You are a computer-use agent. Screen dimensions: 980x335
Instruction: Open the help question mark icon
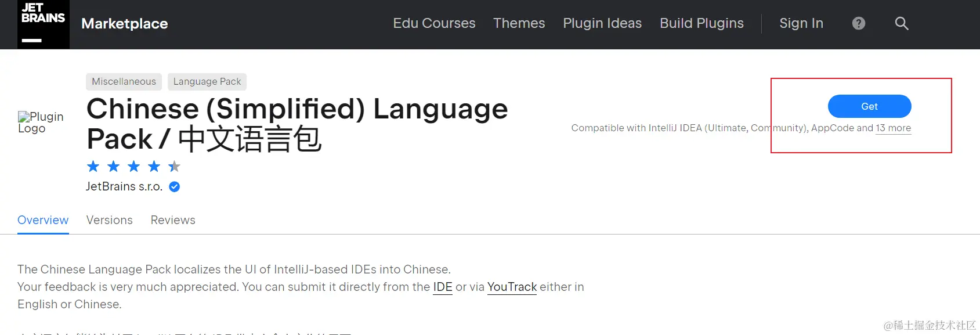click(x=859, y=23)
